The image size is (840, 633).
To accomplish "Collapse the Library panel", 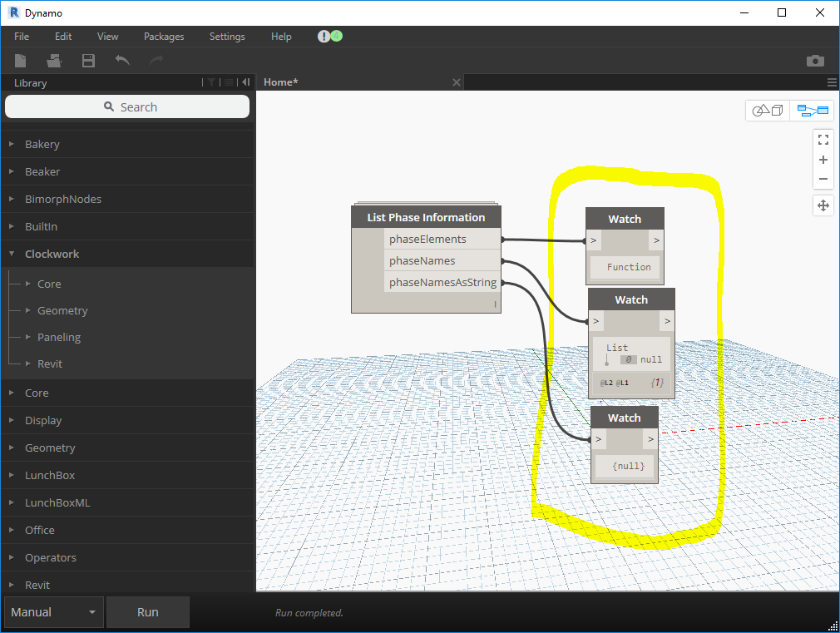I will point(246,82).
